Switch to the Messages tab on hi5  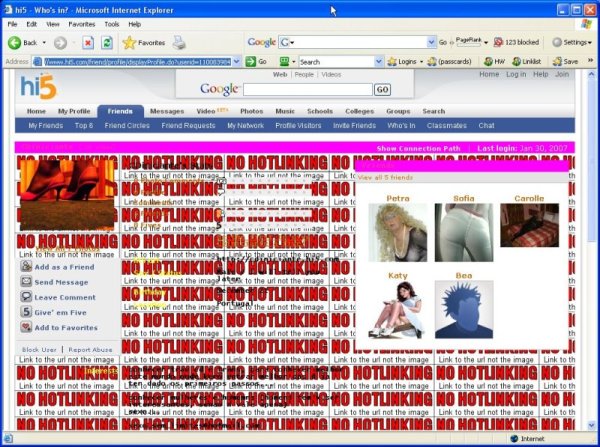click(166, 111)
